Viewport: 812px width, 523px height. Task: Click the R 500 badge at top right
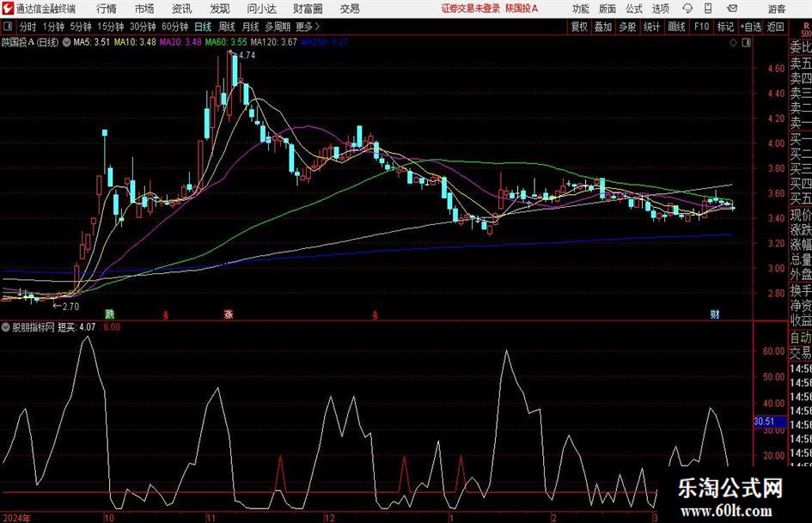pyautogui.click(x=806, y=30)
